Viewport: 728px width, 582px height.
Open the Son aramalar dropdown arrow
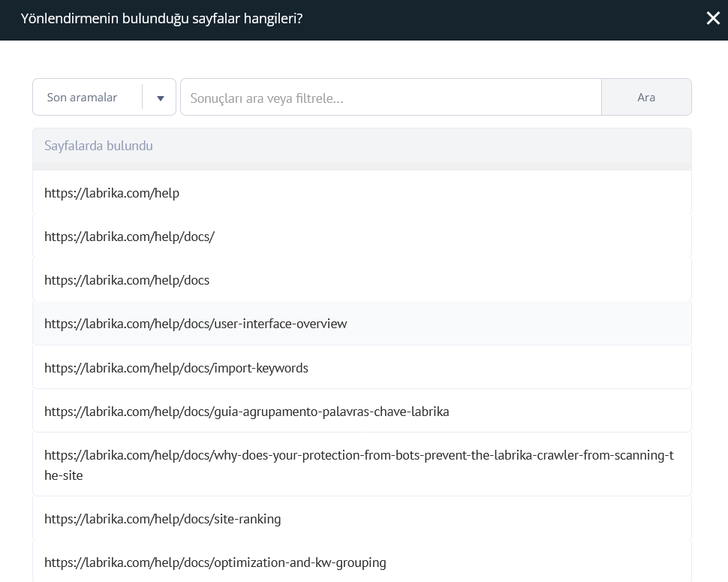(x=160, y=98)
